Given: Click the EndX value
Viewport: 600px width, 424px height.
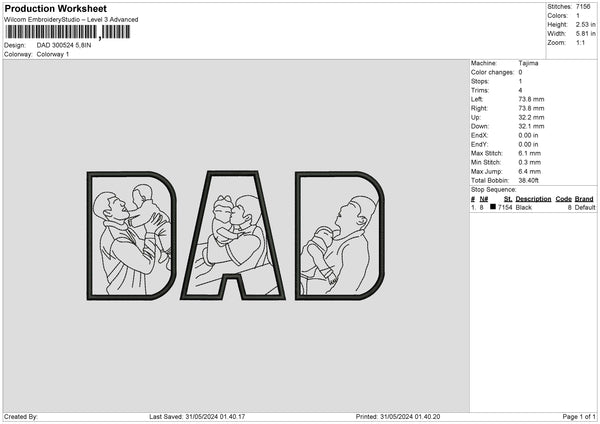Looking at the screenshot, I should click(528, 135).
